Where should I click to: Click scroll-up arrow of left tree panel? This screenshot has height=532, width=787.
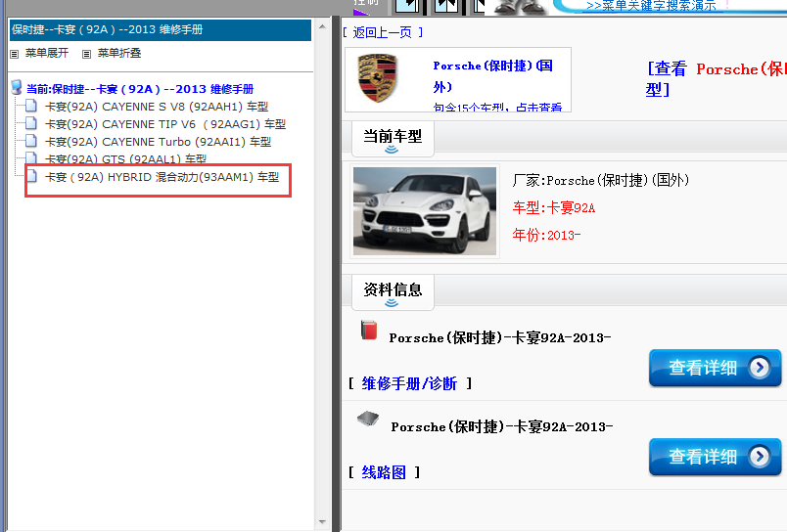pos(322,26)
